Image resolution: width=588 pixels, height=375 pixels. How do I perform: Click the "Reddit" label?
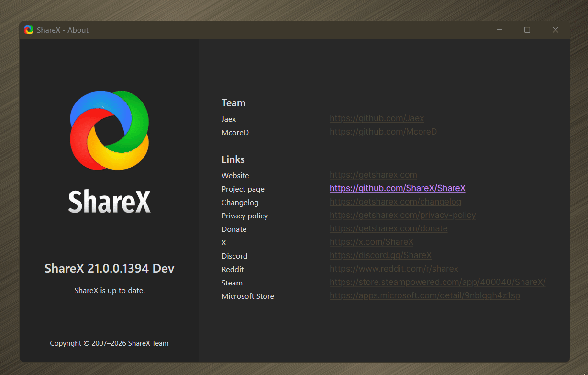coord(233,269)
